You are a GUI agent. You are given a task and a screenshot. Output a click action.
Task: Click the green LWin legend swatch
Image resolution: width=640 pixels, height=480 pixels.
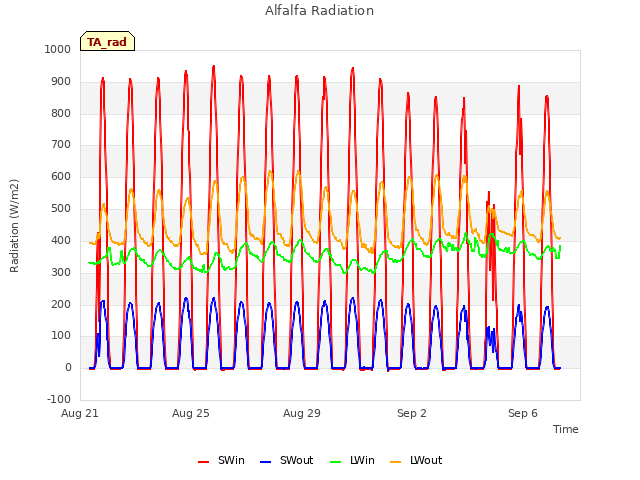[x=335, y=462]
